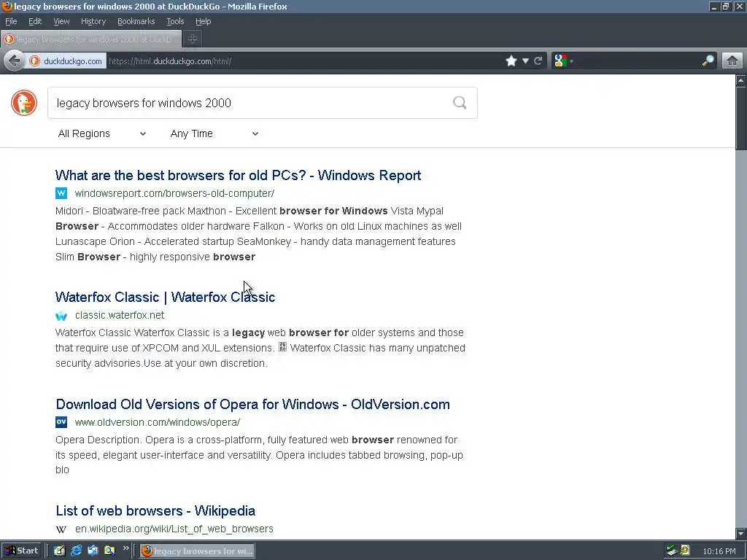Open the Edit menu
The image size is (747, 560).
coord(35,21)
